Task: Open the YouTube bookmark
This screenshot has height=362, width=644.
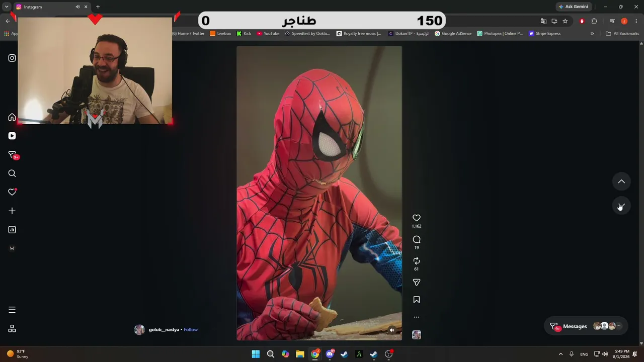Action: (268, 34)
